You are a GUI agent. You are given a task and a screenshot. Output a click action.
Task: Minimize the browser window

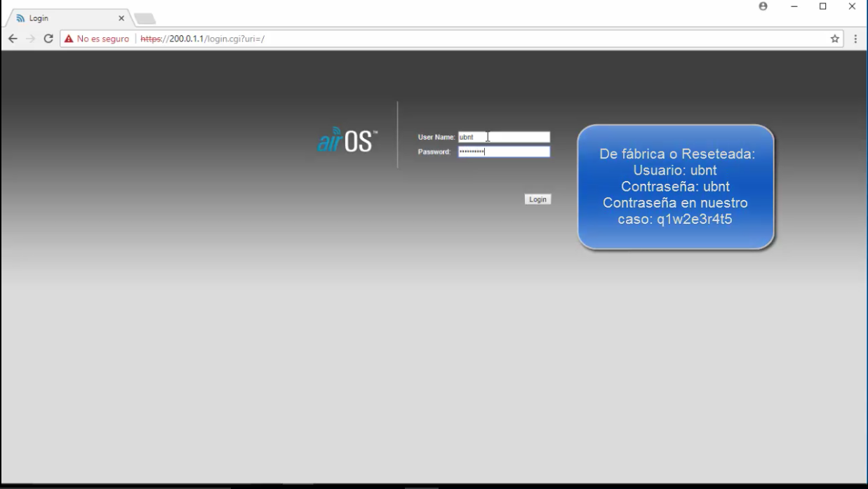794,6
